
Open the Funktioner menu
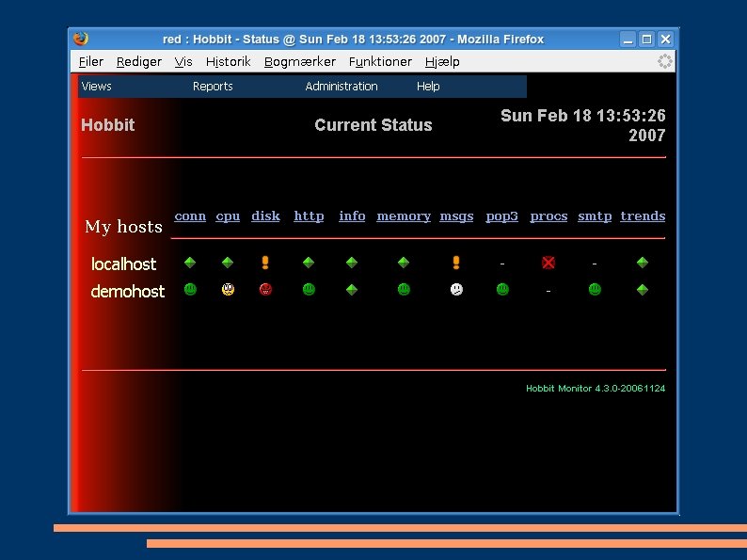pyautogui.click(x=380, y=62)
